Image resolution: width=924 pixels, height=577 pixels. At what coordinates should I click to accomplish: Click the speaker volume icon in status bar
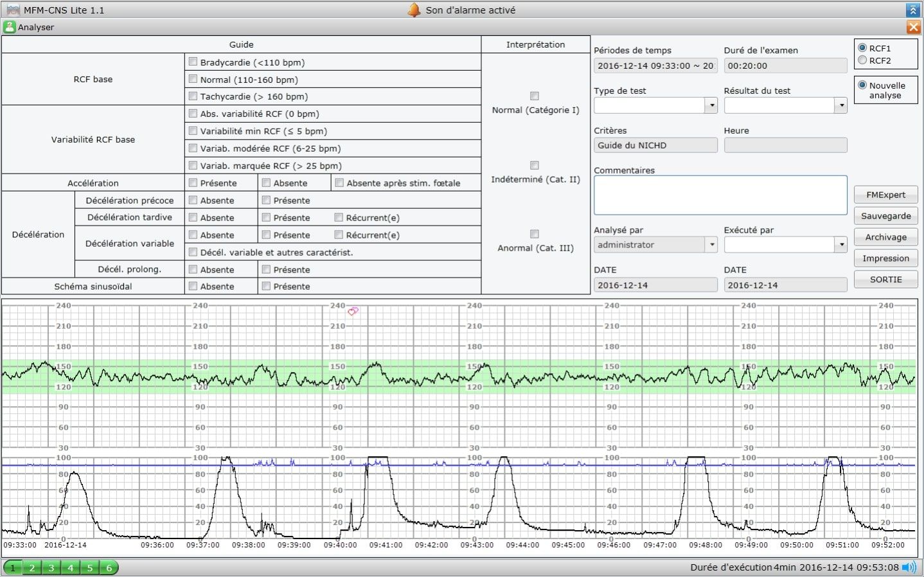click(909, 567)
